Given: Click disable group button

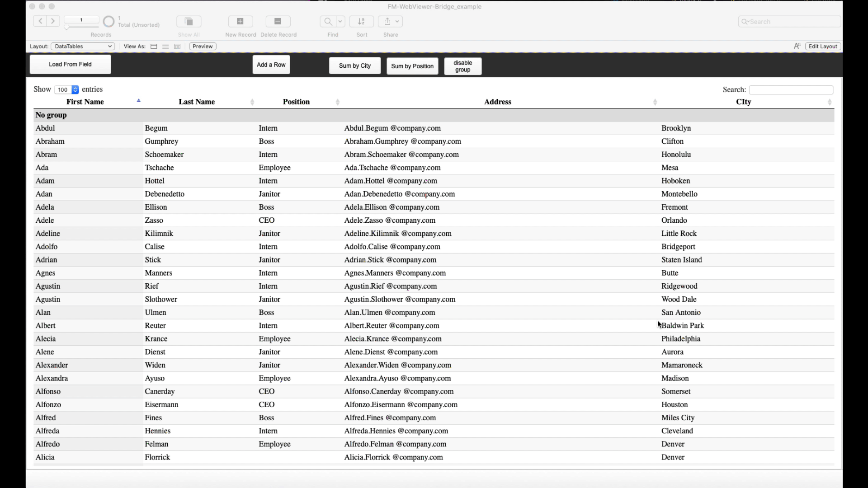Looking at the screenshot, I should pyautogui.click(x=463, y=66).
